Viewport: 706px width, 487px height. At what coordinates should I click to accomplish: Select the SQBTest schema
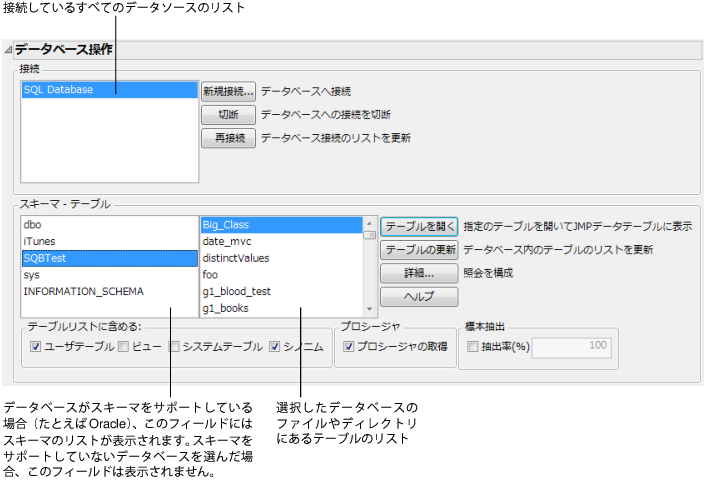pos(109,258)
